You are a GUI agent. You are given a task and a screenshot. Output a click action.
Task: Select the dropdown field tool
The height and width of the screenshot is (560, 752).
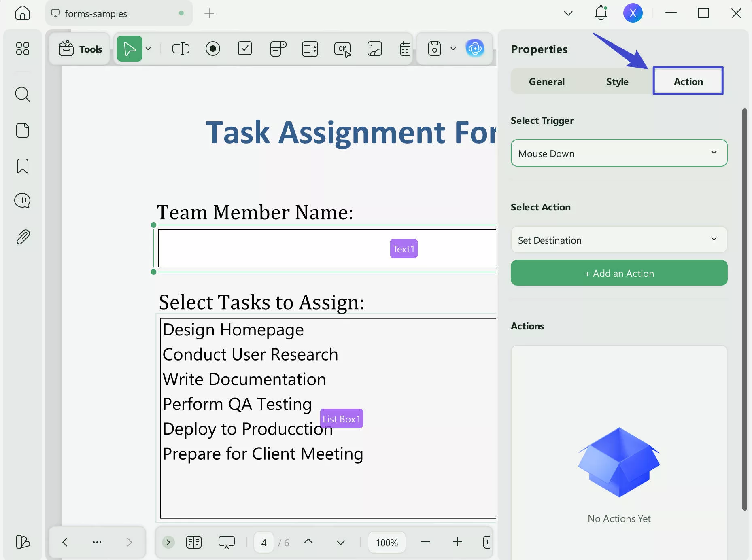click(278, 49)
